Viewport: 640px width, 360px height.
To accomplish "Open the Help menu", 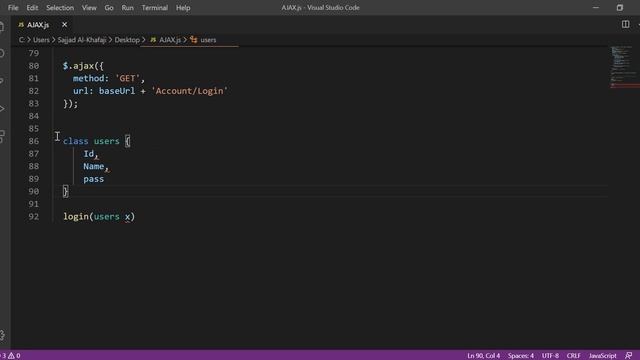I will [183, 8].
